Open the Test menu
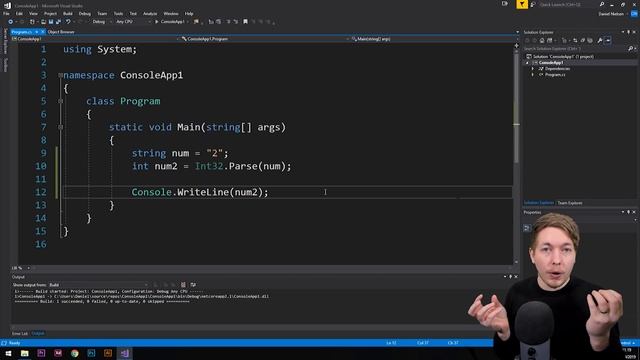Viewport: 640px width, 360px height. 133,13
